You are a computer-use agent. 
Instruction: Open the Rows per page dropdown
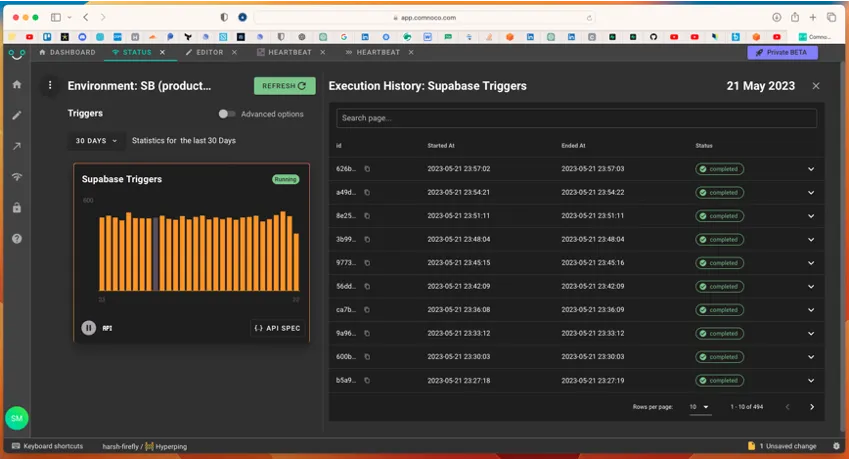[x=700, y=407]
